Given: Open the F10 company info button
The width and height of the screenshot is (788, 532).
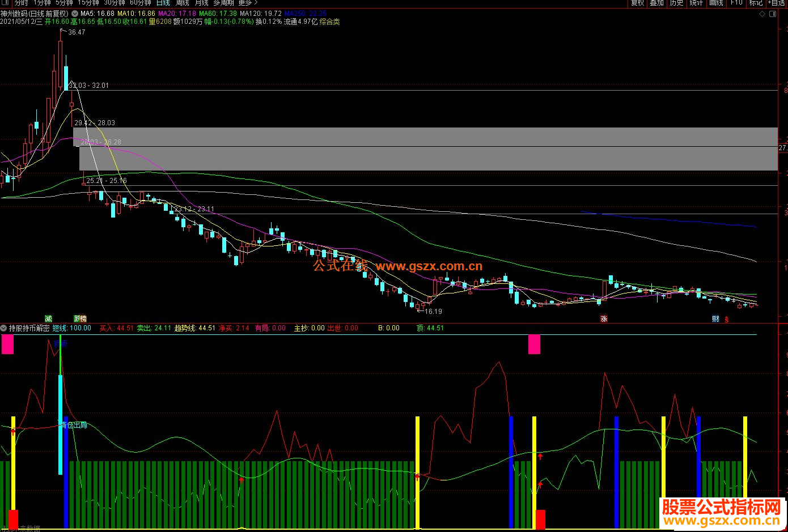Looking at the screenshot, I should click(x=736, y=3).
